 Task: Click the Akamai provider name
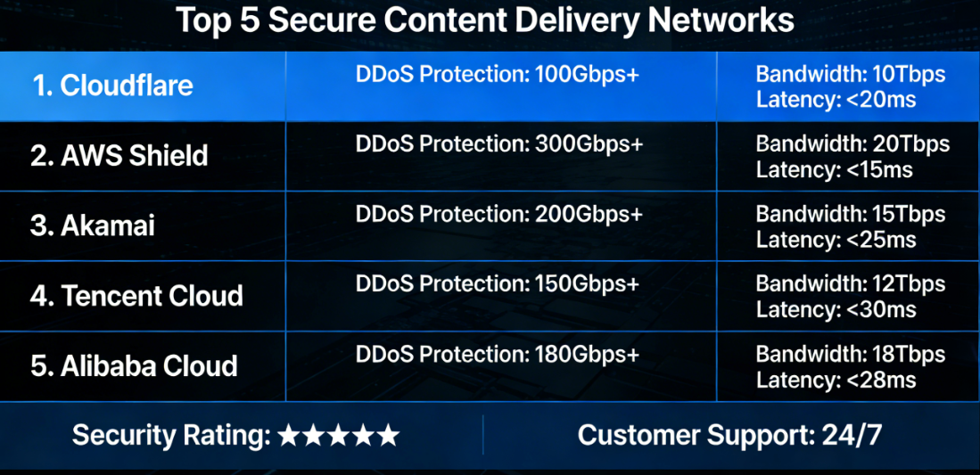point(93,225)
